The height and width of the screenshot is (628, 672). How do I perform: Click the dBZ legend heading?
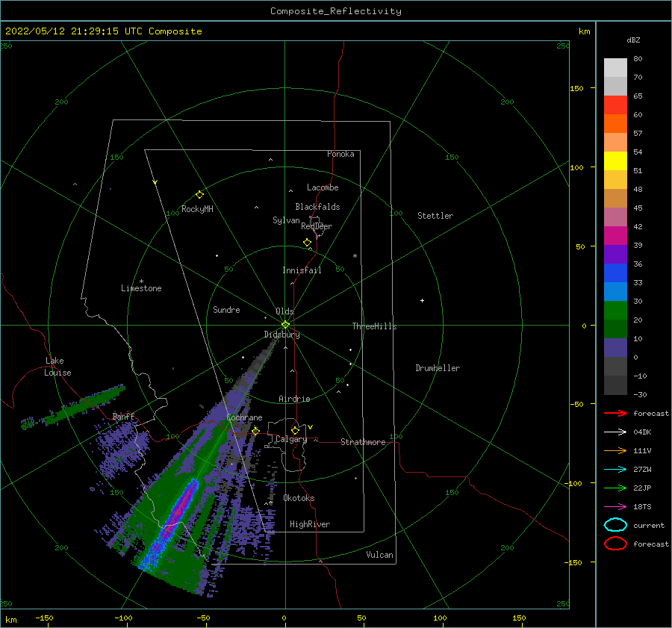(633, 40)
